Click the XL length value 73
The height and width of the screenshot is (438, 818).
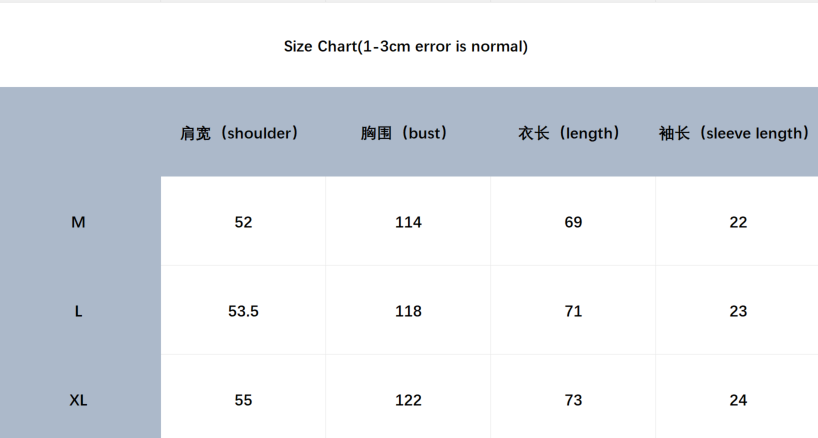(573, 400)
